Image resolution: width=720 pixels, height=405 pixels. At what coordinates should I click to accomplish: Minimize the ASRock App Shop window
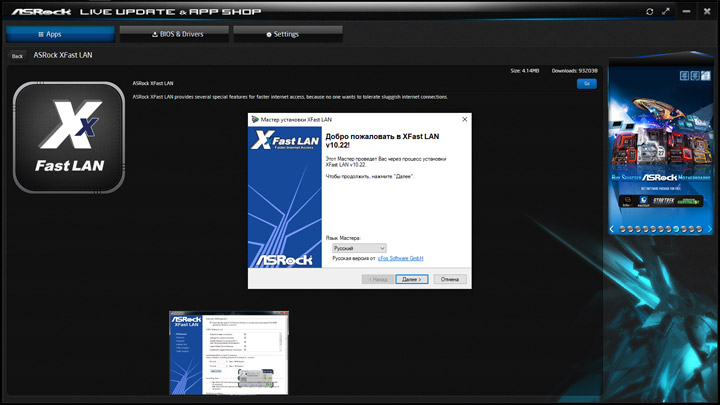[686, 11]
